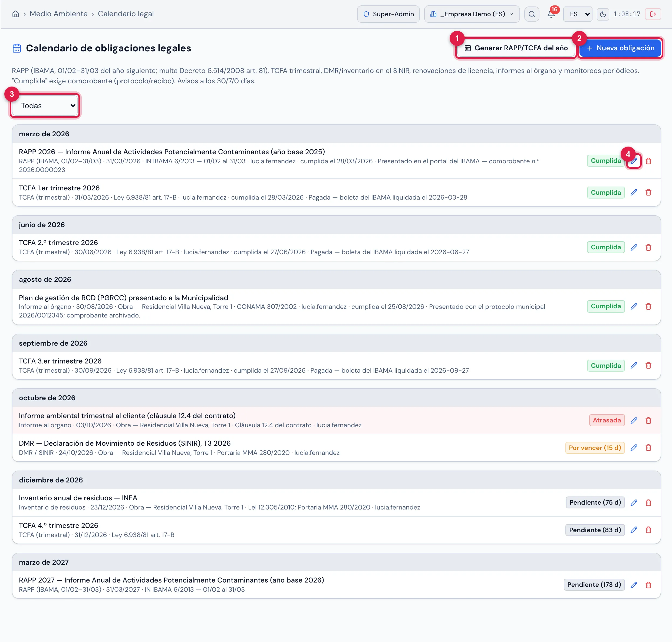This screenshot has width=672, height=642.
Task: Open the search magnifier icon
Action: pos(531,14)
